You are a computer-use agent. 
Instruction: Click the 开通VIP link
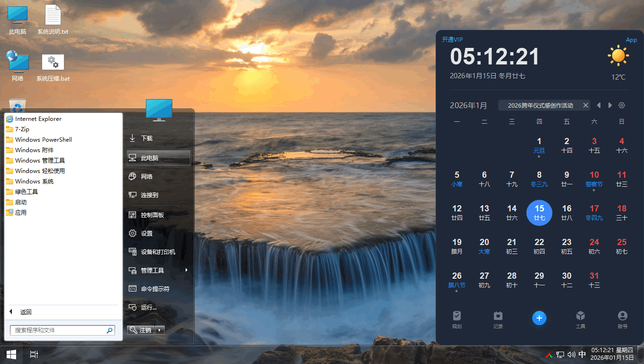pyautogui.click(x=452, y=40)
